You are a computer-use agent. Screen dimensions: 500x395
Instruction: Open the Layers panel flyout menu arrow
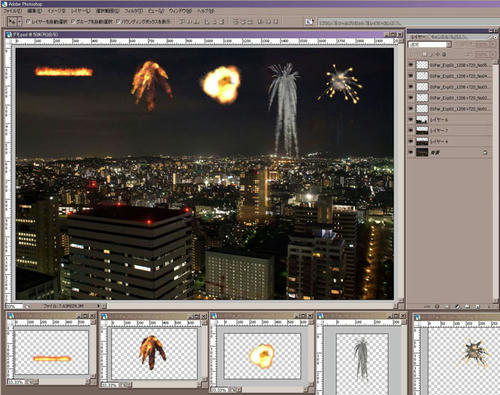(495, 37)
